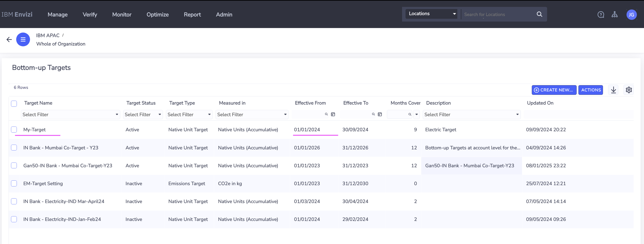
Task: Open the Target Type filter dropdown
Action: pyautogui.click(x=189, y=115)
